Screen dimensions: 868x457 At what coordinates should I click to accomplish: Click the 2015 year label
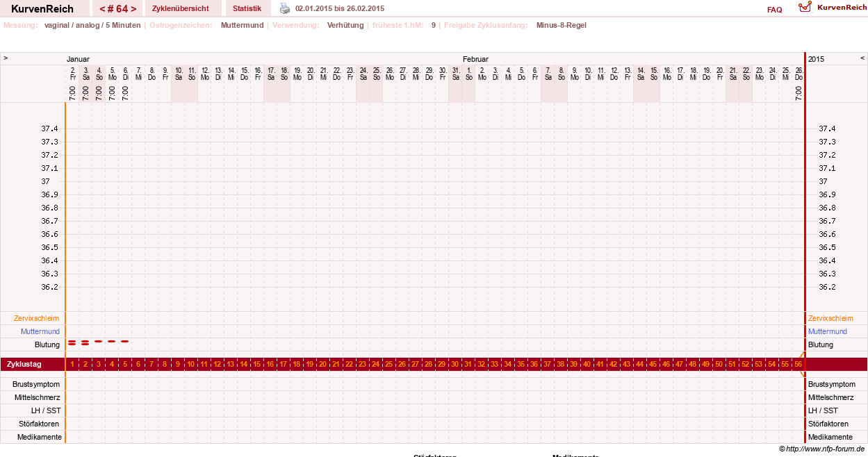817,59
